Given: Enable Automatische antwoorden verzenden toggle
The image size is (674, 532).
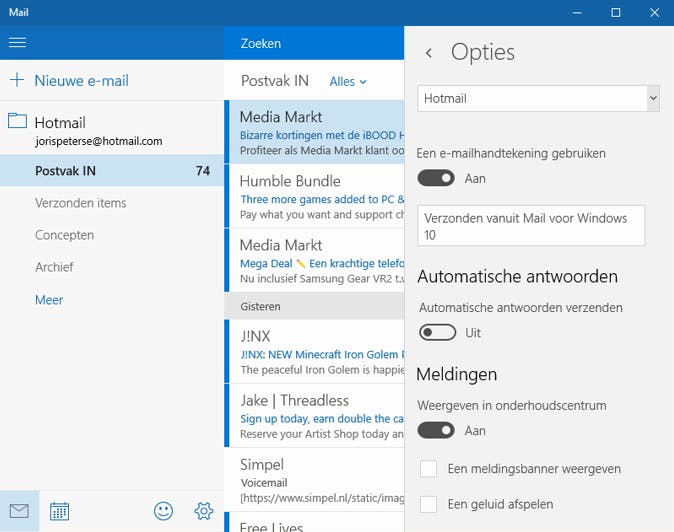Looking at the screenshot, I should 438,332.
